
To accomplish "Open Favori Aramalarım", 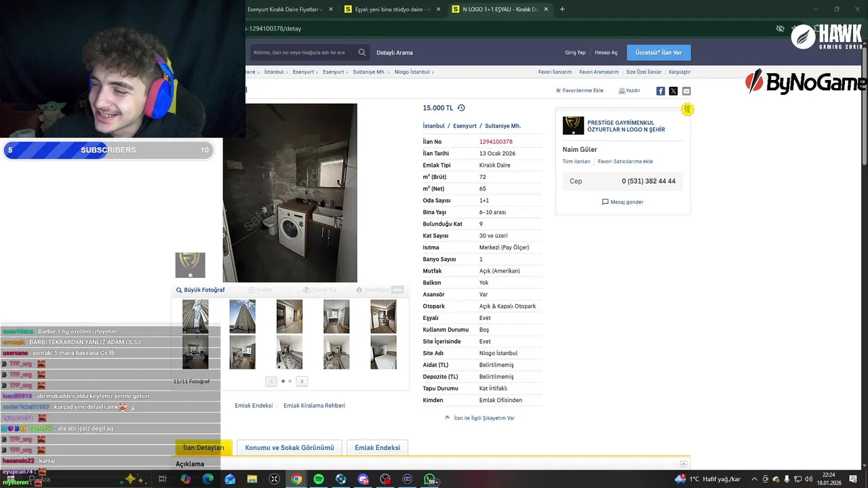I will click(x=599, y=72).
